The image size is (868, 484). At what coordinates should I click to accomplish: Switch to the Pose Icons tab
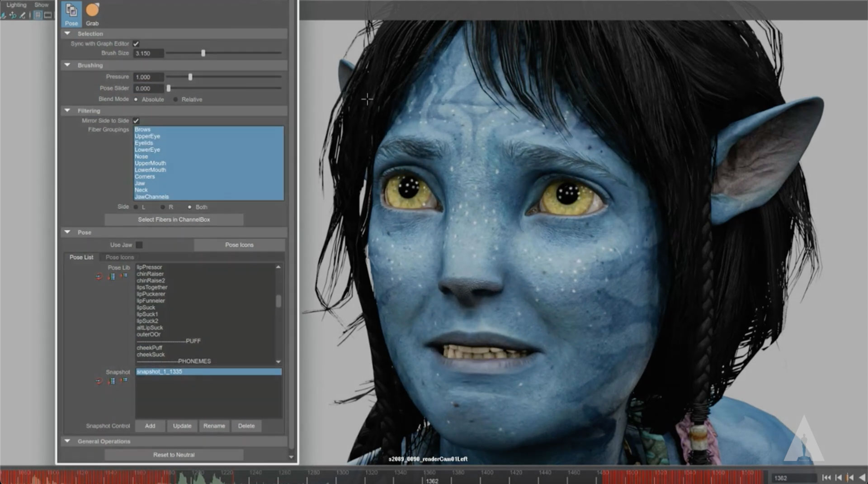pyautogui.click(x=120, y=257)
